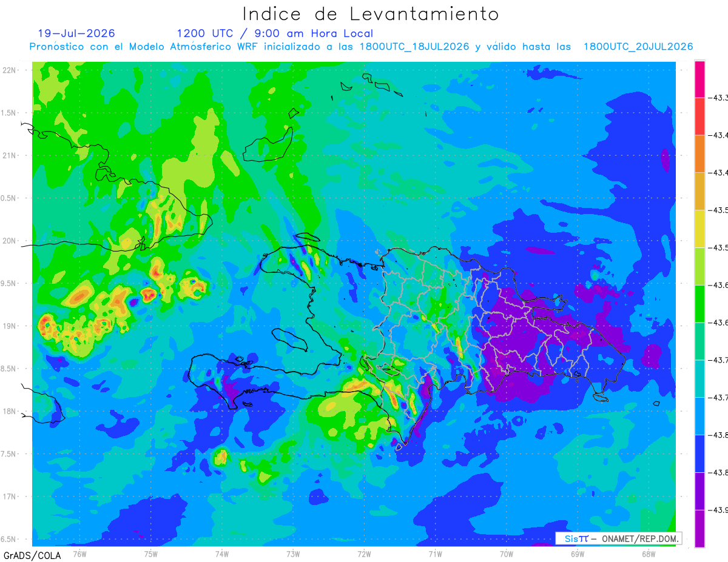Click the '1200 UTC / 9:00 am Hora Local' time text

coord(275,33)
